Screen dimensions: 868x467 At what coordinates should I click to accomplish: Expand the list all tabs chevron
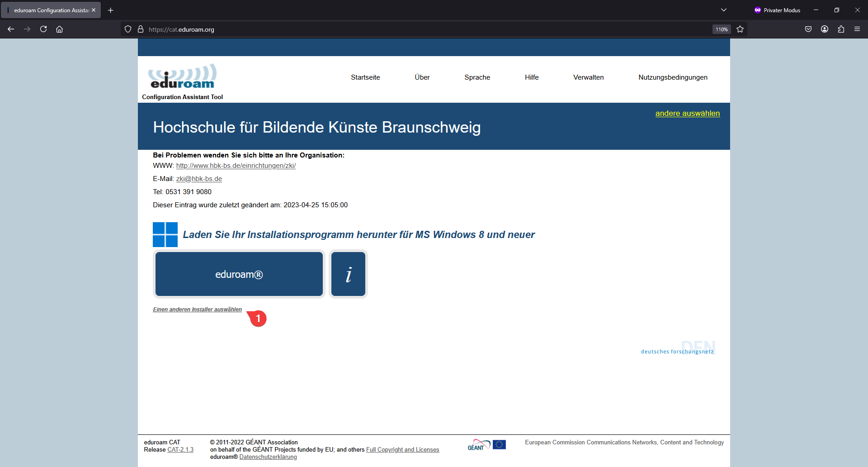point(724,10)
